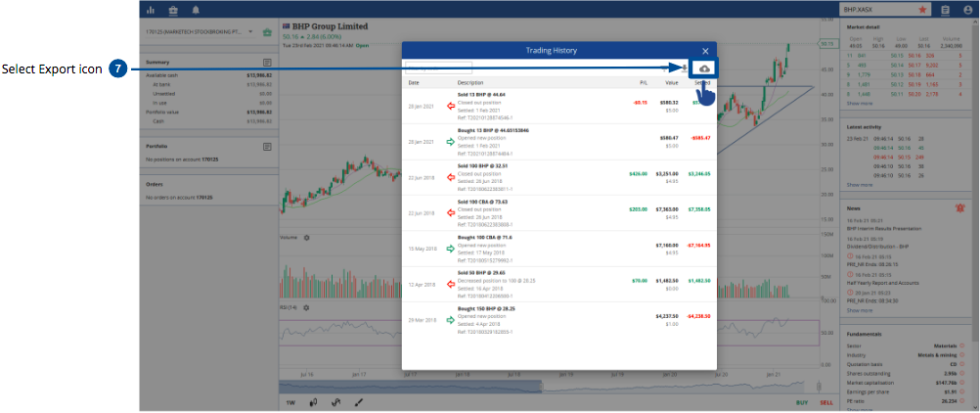The height and width of the screenshot is (413, 980).
Task: Select the Sold 100 BHP @ 32.51 row title
Action: (x=482, y=165)
